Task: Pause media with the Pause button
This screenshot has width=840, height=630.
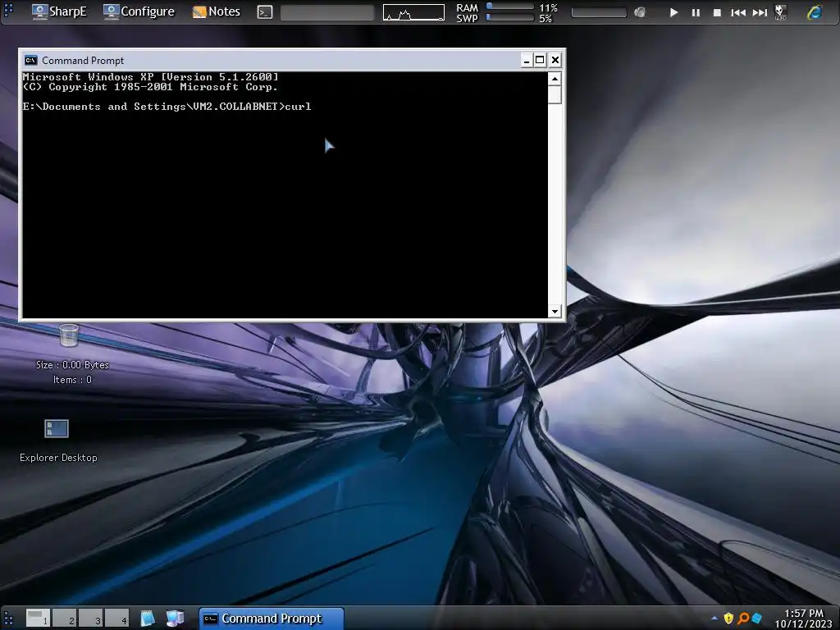Action: 696,12
